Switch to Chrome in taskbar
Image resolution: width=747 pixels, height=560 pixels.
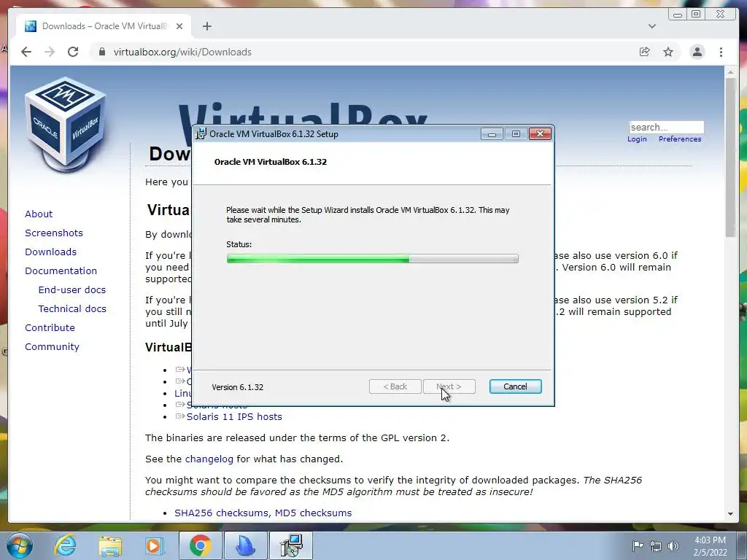click(201, 545)
